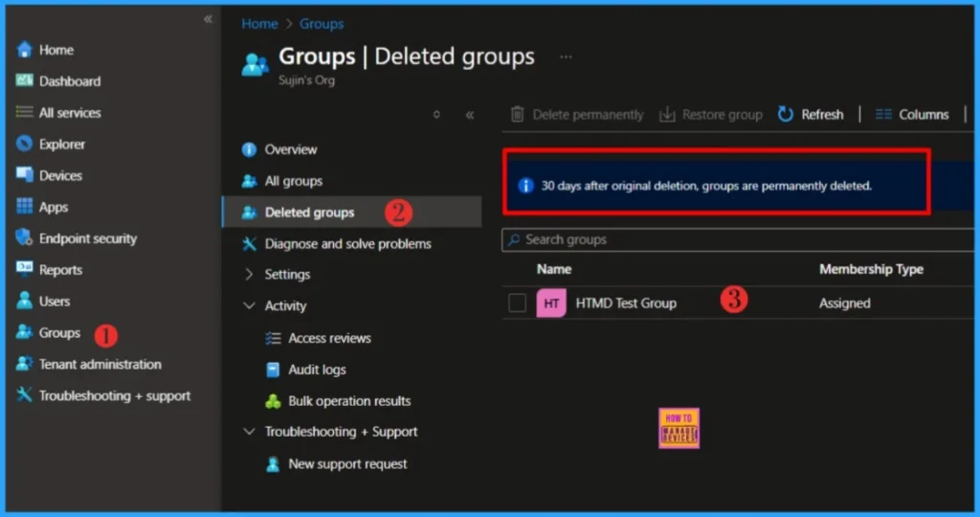
Task: Click the Columns layout icon
Action: pos(883,114)
